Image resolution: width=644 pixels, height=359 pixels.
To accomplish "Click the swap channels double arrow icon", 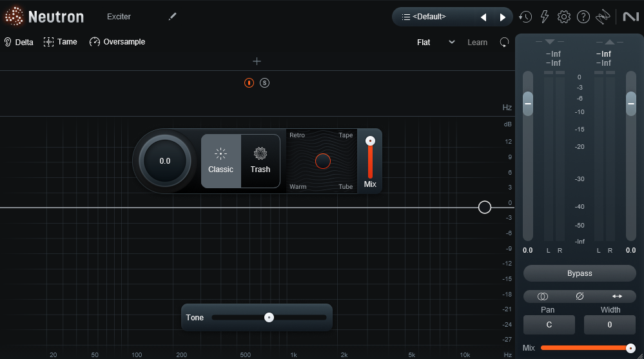I will 617,296.
